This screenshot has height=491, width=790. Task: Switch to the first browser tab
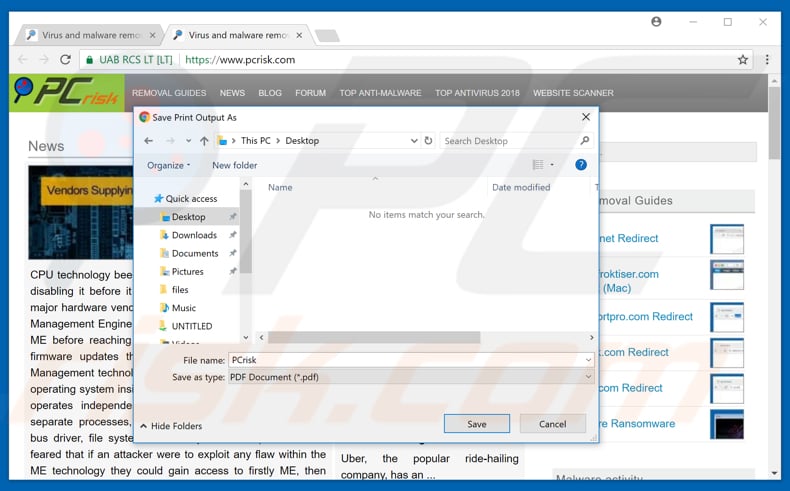(91, 35)
